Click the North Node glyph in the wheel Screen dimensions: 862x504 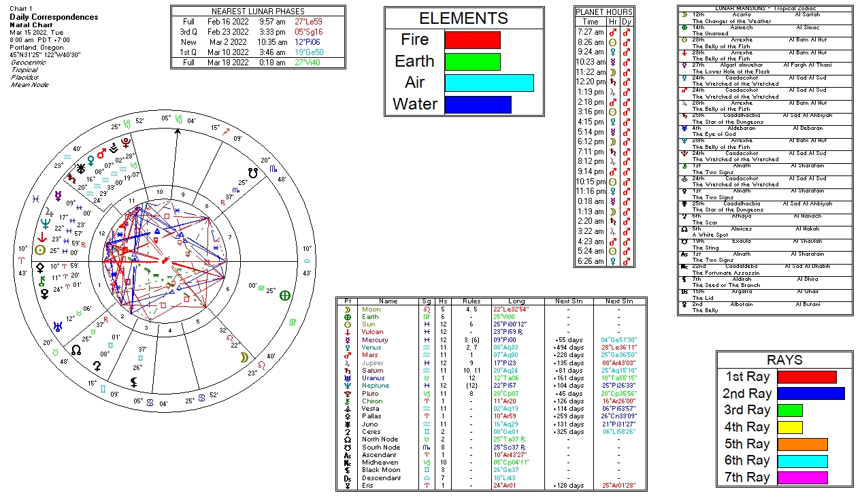tap(77, 350)
